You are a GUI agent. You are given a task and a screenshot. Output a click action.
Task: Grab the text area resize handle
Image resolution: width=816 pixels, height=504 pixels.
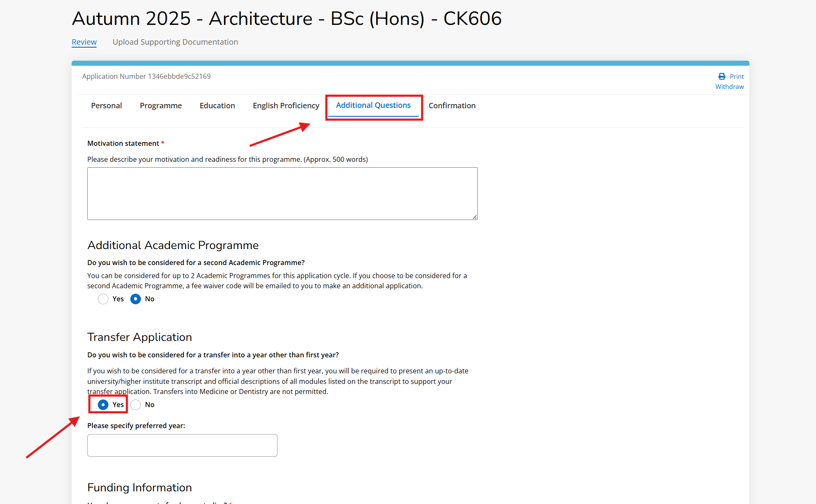475,217
